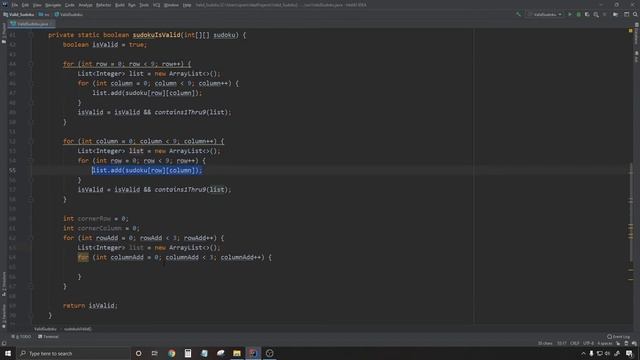Click the return isValid statement
This screenshot has width=640, height=360.
90,305
